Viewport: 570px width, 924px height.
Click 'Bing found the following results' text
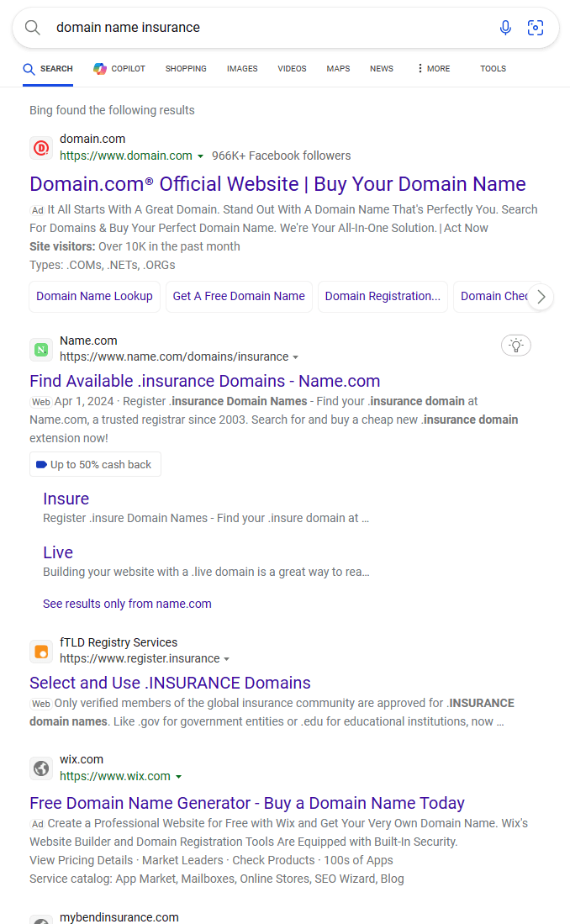pyautogui.click(x=112, y=110)
